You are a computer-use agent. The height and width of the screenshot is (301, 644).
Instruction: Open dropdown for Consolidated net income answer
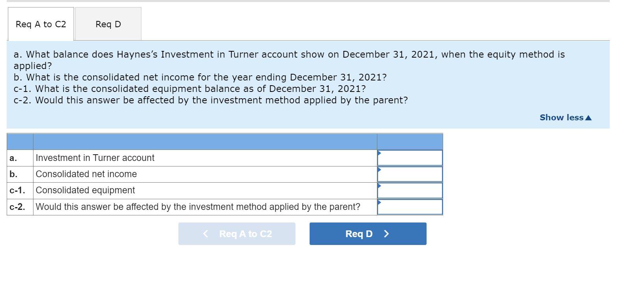coord(379,170)
